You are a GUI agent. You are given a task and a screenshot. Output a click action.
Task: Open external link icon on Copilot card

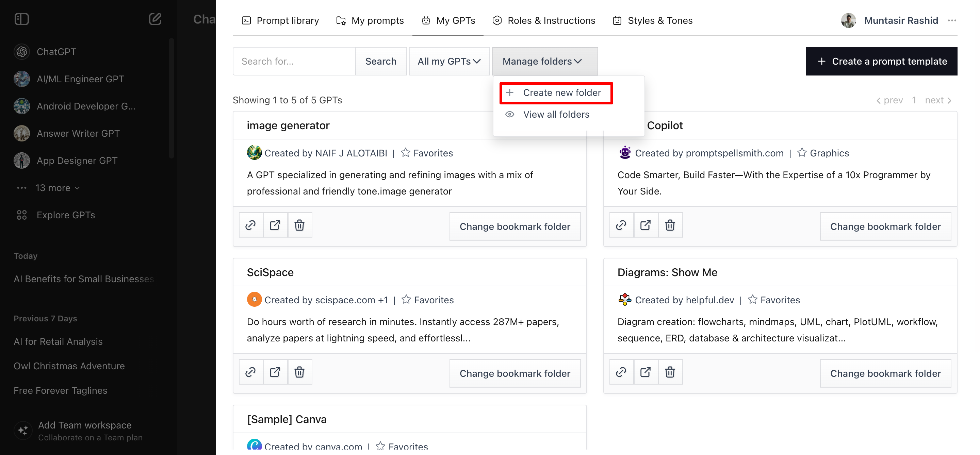click(645, 225)
